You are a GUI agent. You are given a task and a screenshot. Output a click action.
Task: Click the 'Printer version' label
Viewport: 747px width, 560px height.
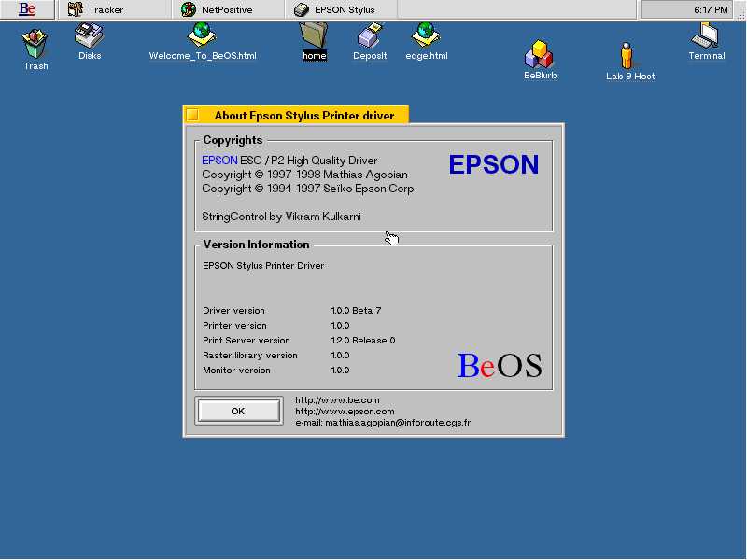click(x=234, y=325)
